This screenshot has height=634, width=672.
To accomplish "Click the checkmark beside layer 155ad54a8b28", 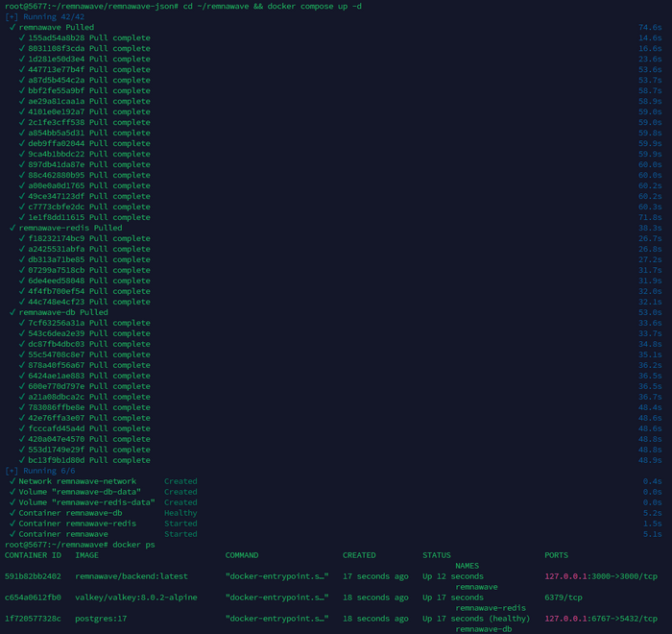I will (x=22, y=37).
